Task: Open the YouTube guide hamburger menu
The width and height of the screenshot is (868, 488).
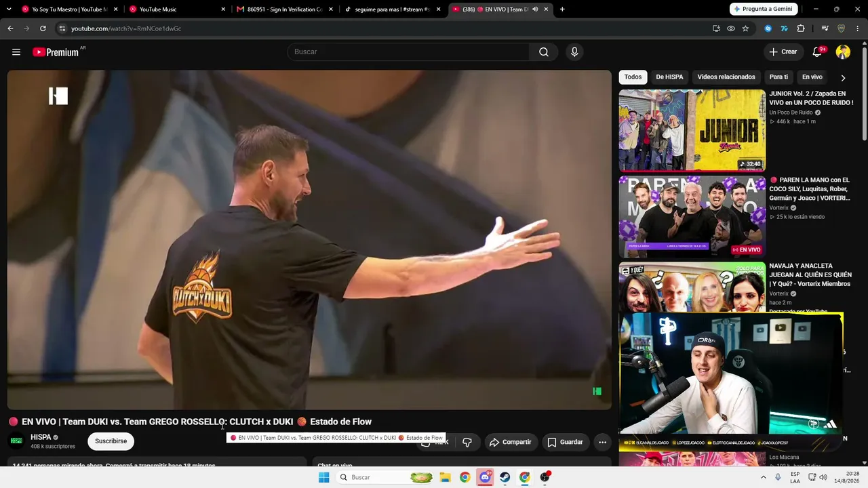Action: pos(16,52)
